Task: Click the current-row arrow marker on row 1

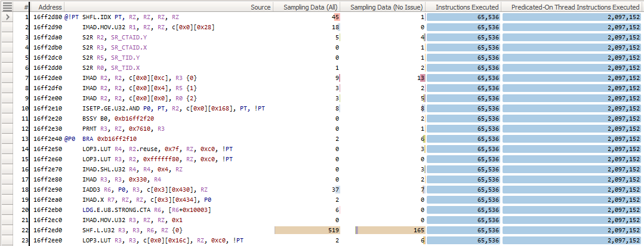Action: click(7, 17)
